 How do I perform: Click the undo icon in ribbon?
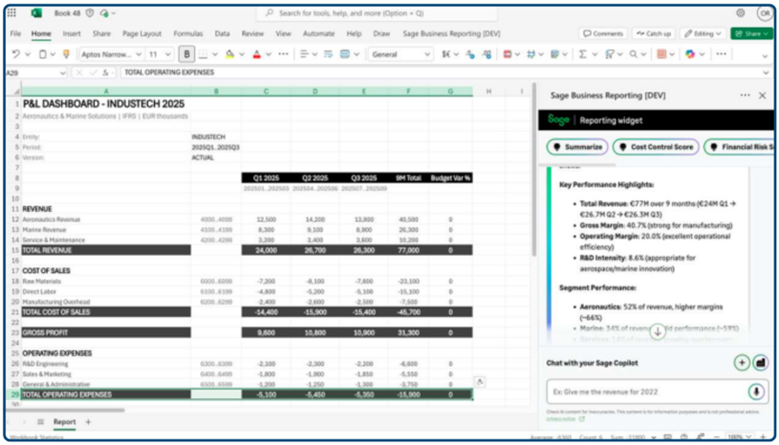coord(18,54)
